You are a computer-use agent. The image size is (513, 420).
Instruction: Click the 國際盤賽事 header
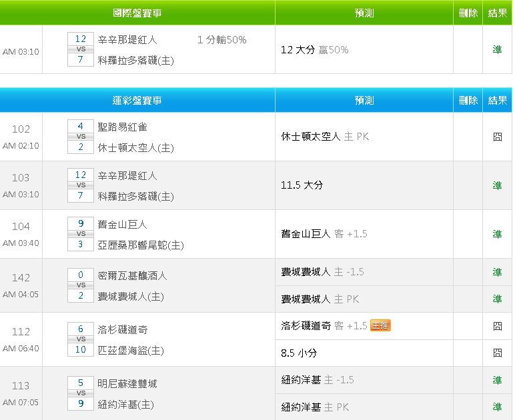tap(137, 13)
